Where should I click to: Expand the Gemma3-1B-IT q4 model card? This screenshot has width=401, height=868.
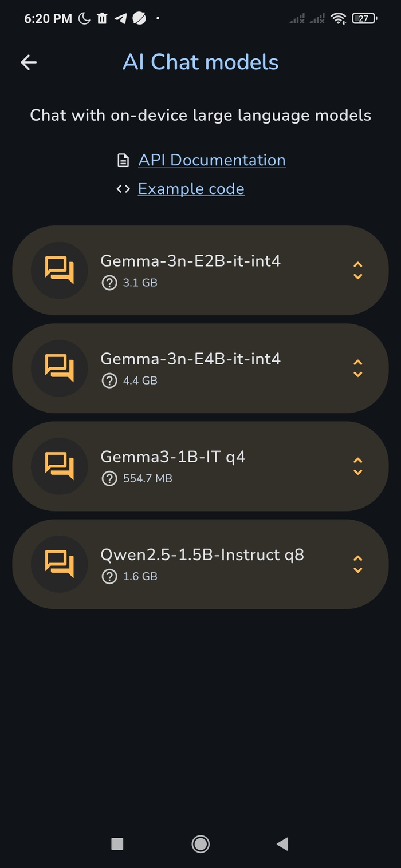pos(358,466)
